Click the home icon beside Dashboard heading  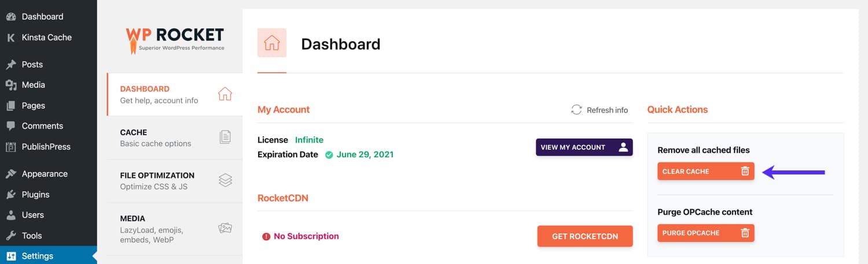click(272, 43)
